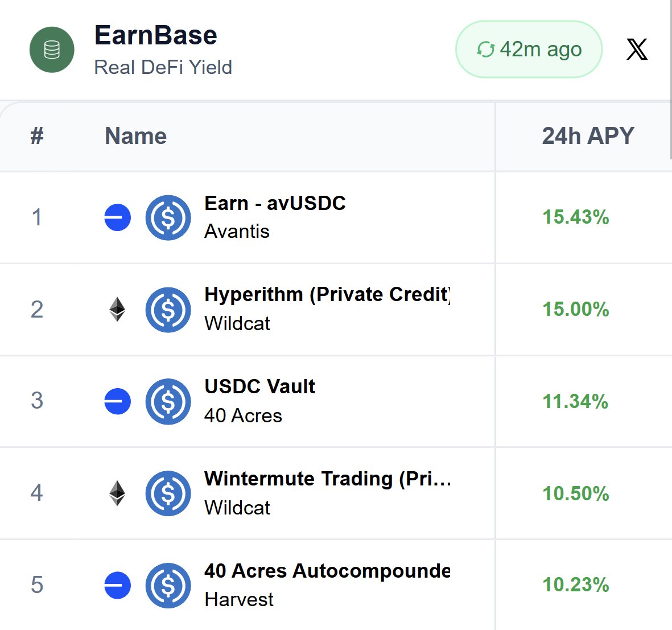Click the 10.23% APY value

(x=576, y=584)
